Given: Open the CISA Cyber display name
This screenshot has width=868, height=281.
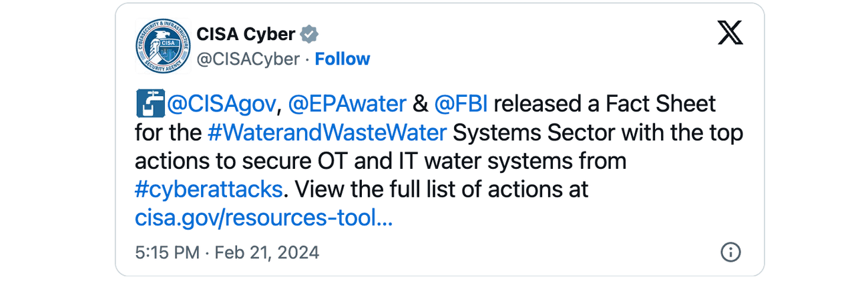Looking at the screenshot, I should pyautogui.click(x=245, y=33).
